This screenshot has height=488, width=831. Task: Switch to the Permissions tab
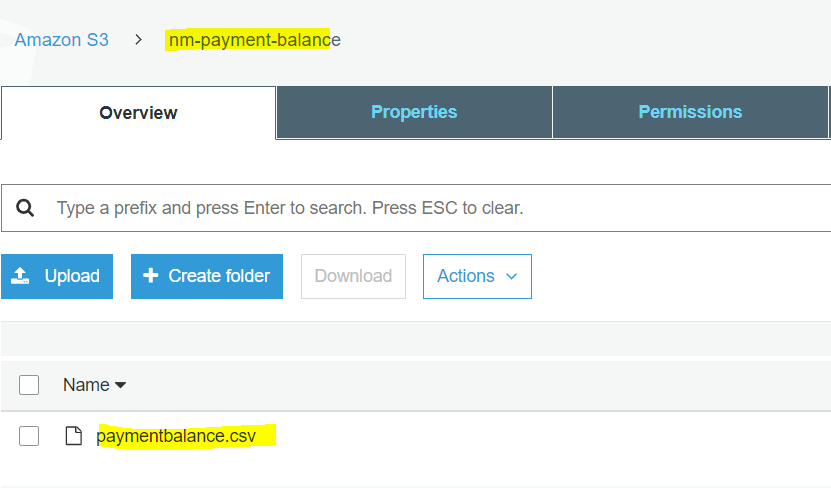[690, 112]
